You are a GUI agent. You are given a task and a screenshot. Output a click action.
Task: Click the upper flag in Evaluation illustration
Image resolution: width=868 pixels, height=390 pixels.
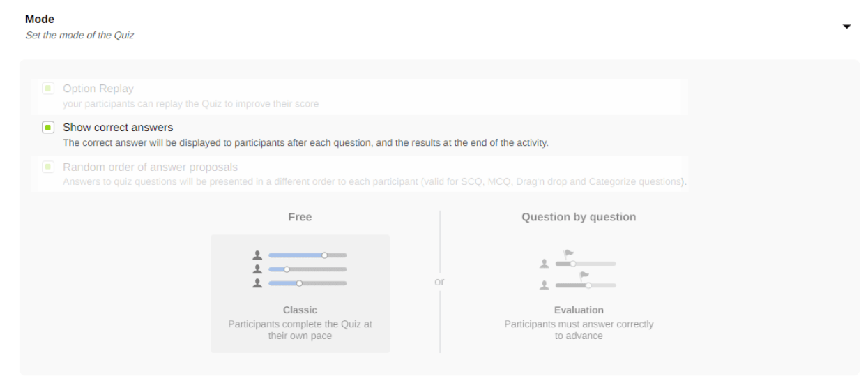point(569,254)
